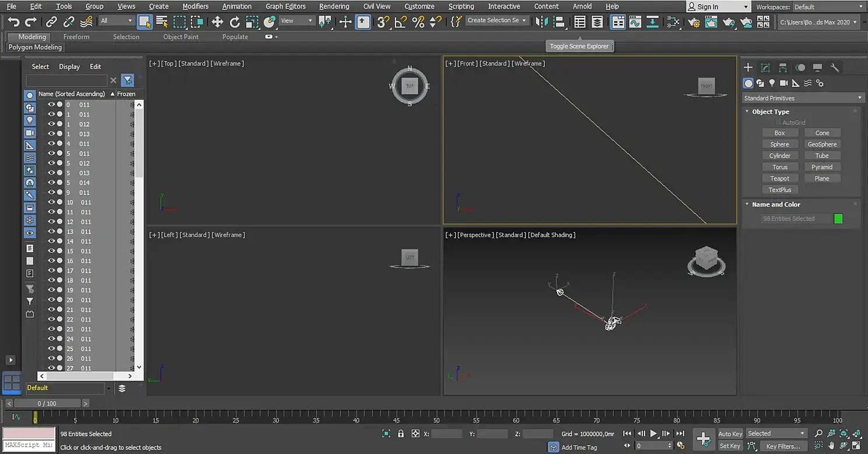Hide object '0 011' using eye icon
The width and height of the screenshot is (868, 454).
coord(51,104)
